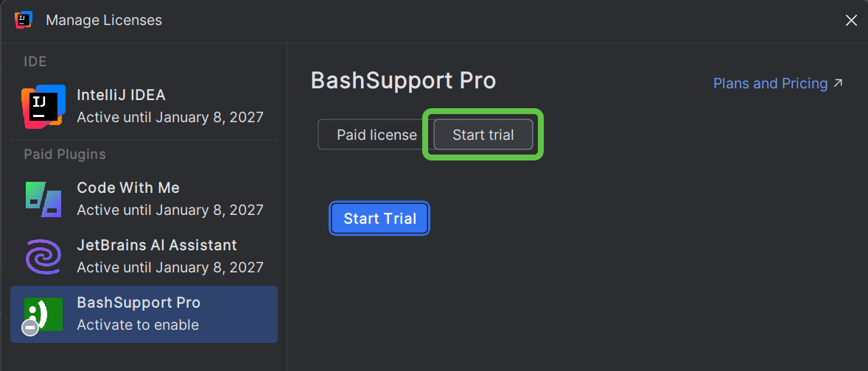The height and width of the screenshot is (371, 868).
Task: Select the Start trial segmented option
Action: (483, 135)
